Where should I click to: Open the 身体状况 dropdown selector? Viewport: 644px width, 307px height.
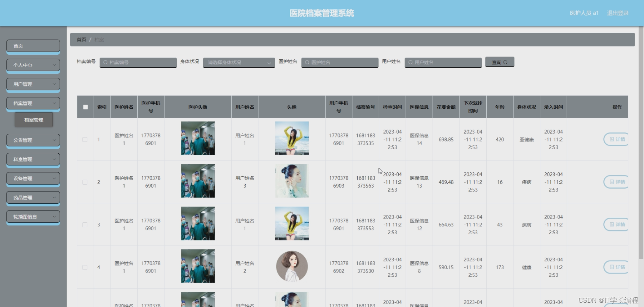239,63
